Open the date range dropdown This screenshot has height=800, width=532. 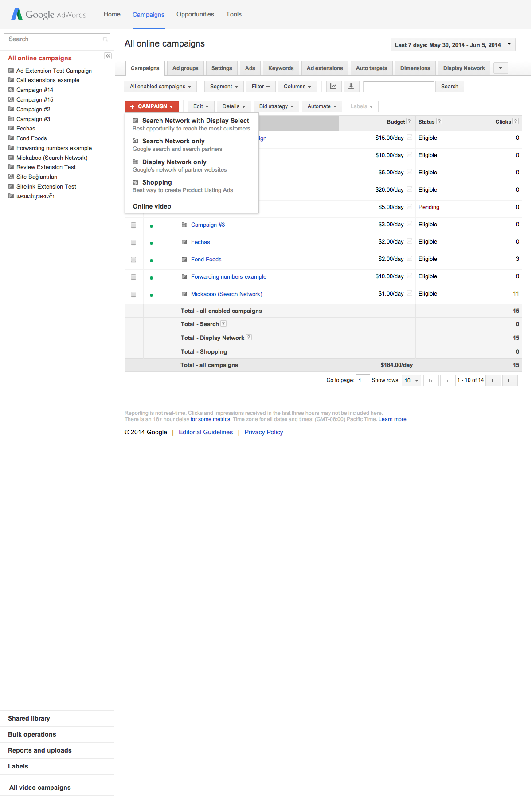pyautogui.click(x=453, y=45)
